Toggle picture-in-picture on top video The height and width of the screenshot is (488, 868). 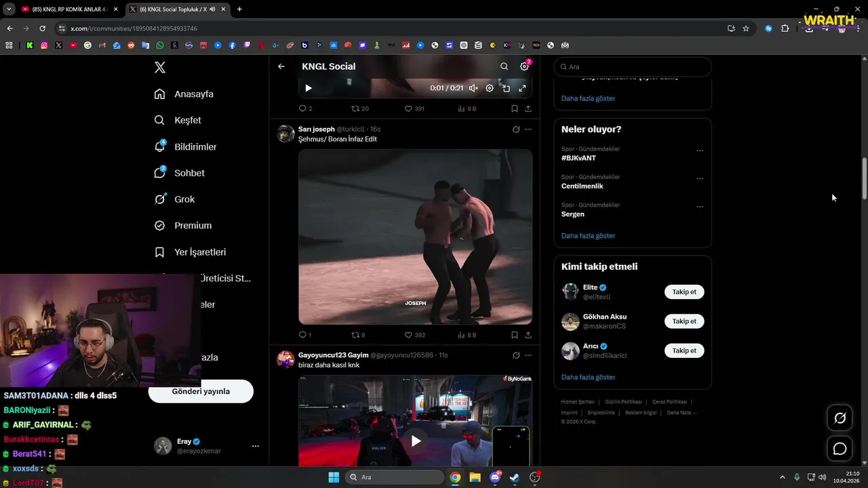(506, 88)
